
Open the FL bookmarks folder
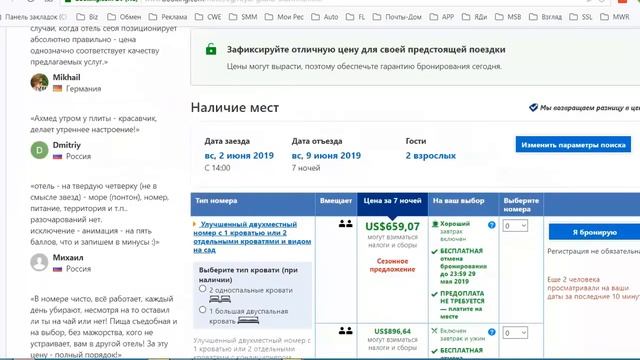coord(356,17)
